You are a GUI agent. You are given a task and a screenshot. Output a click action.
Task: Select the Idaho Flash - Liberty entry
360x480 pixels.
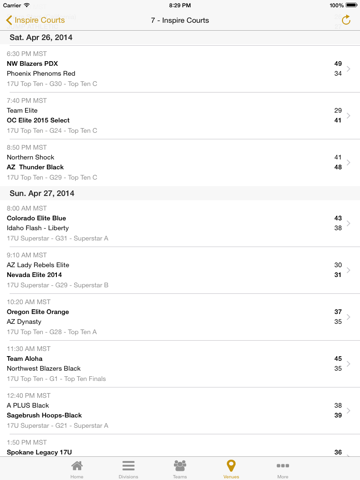(x=38, y=228)
